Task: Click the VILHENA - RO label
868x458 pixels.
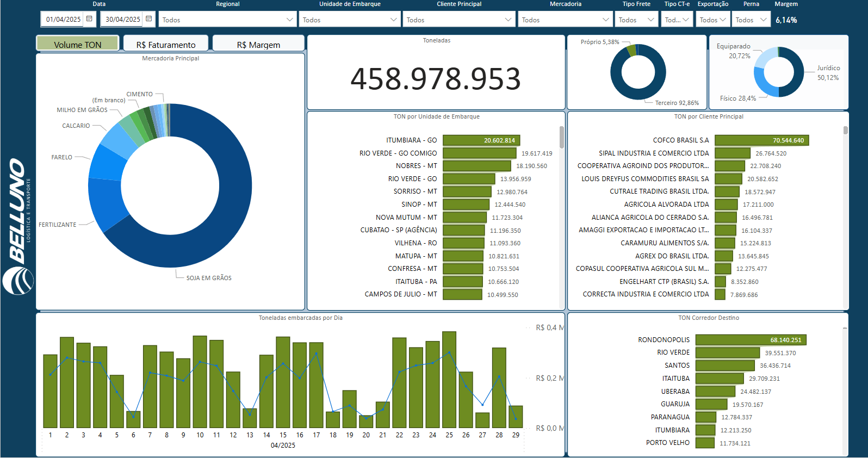Action: [x=416, y=243]
